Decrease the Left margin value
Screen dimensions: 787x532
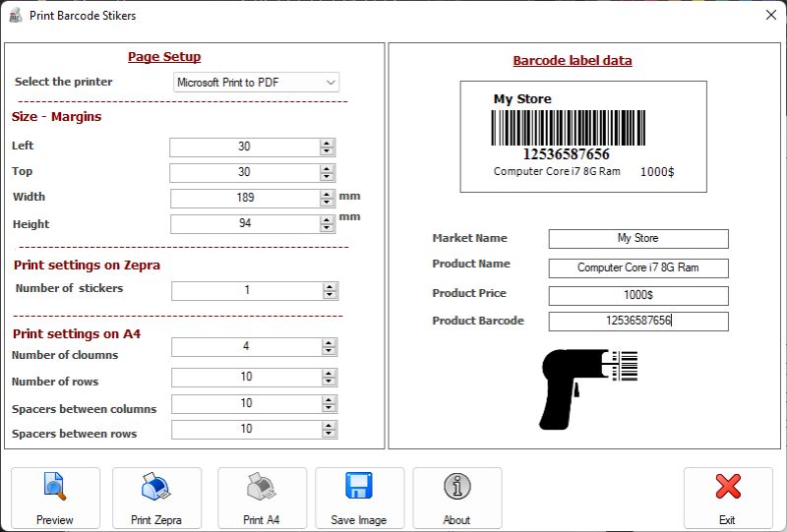[327, 151]
